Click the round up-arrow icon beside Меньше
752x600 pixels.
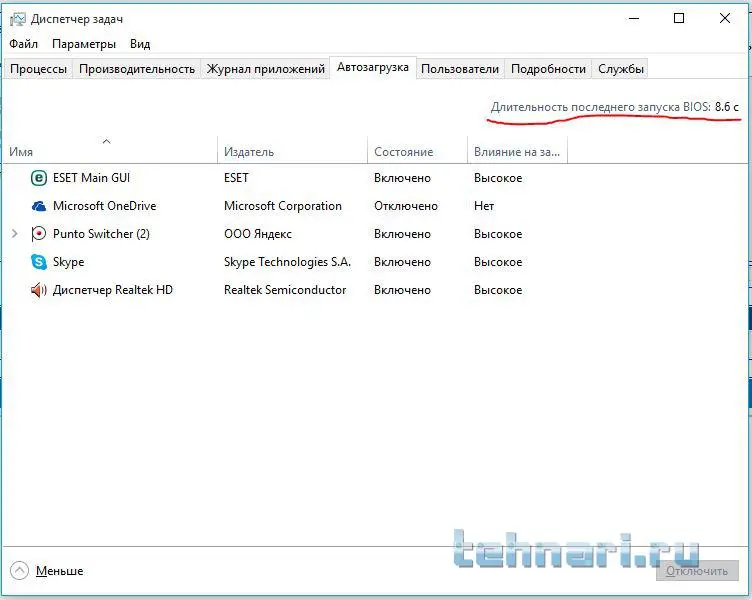pyautogui.click(x=19, y=571)
